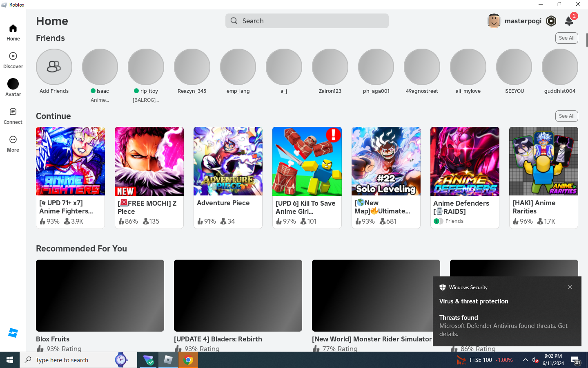
Task: Click the Adventure Piece title text
Action: [x=223, y=203]
